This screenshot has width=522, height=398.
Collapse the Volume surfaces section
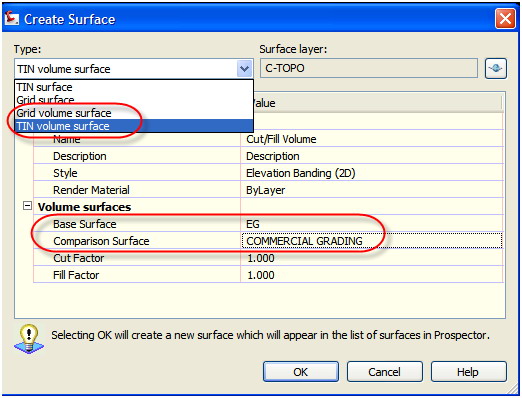point(27,206)
